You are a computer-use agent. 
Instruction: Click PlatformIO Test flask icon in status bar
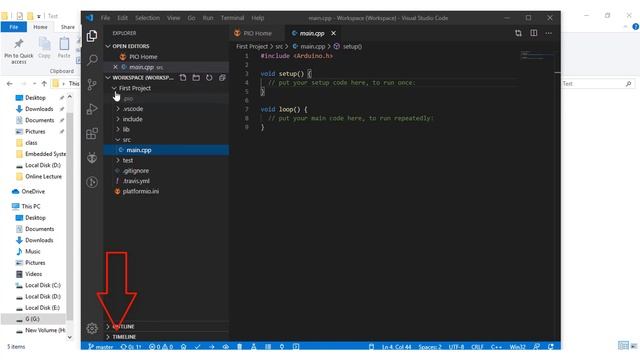pos(253,347)
